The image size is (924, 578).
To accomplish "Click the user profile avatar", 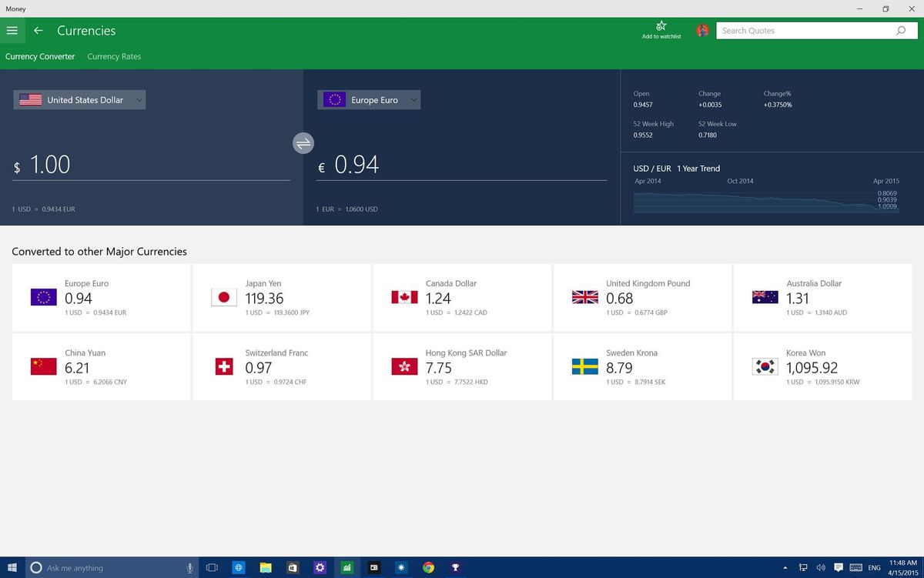I will click(x=701, y=30).
